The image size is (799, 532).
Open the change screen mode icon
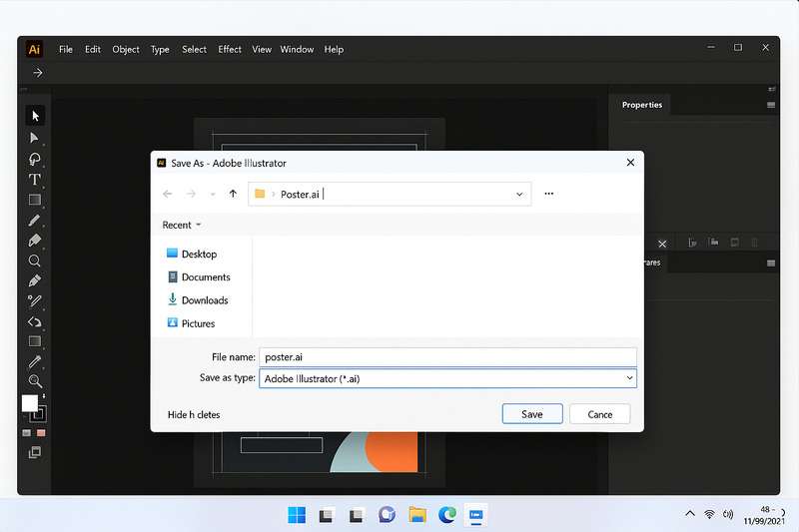[35, 452]
